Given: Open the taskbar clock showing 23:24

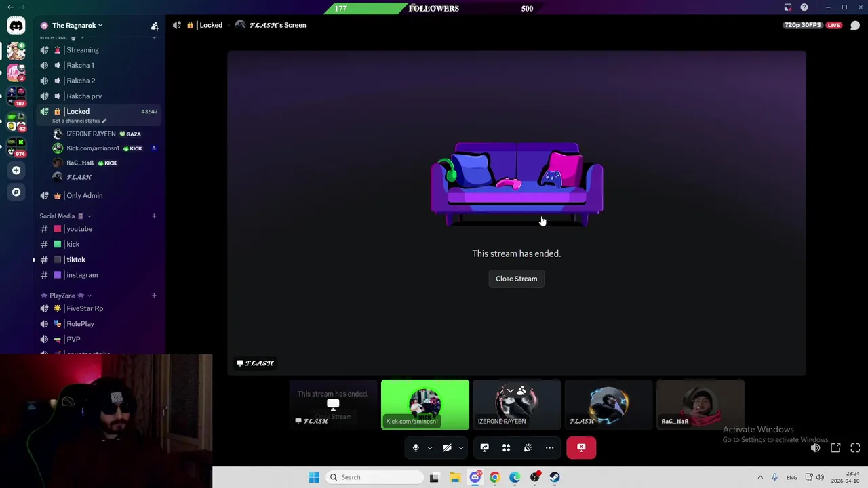Looking at the screenshot, I should 846,477.
